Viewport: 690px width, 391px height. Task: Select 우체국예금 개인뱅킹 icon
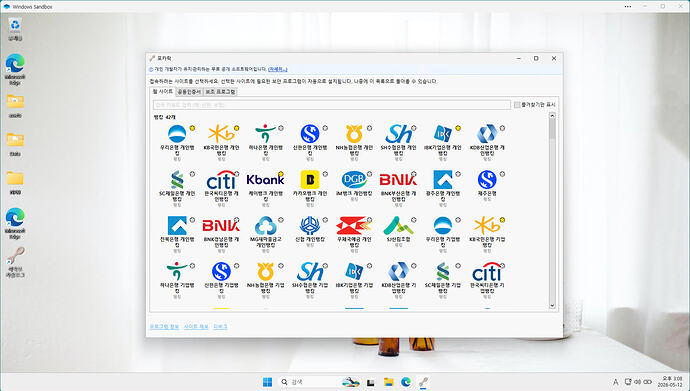click(354, 226)
